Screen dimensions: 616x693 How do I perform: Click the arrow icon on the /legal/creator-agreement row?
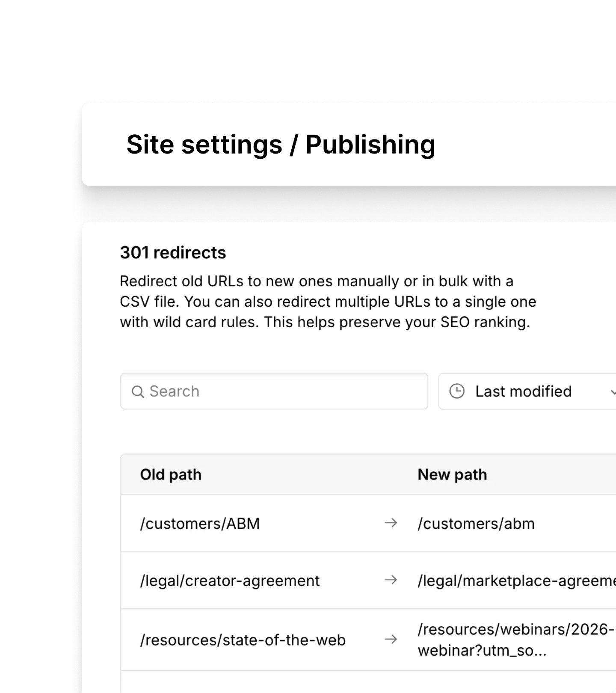391,580
